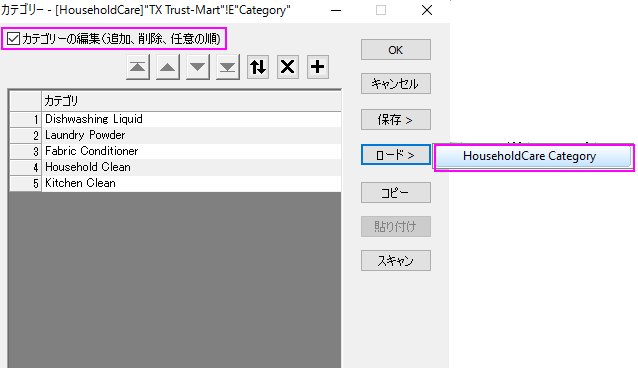Select the Kitchen Clean row

click(x=191, y=183)
